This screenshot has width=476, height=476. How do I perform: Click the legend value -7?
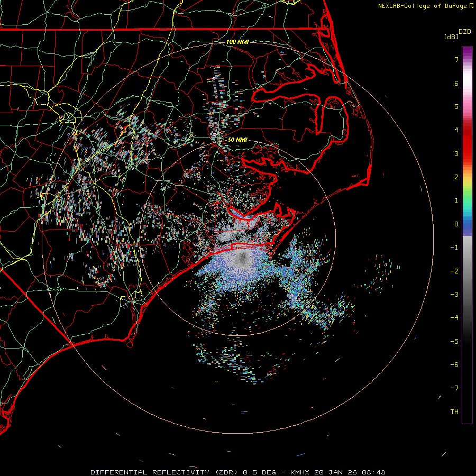point(454,388)
